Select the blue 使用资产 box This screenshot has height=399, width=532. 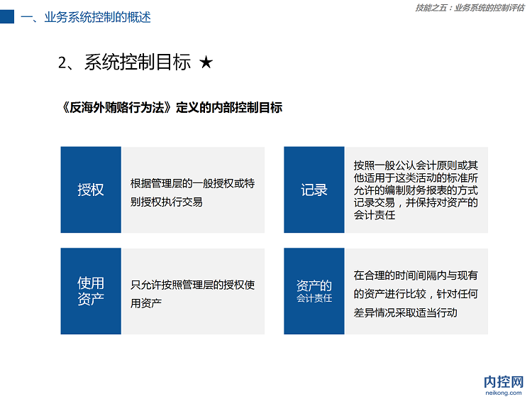click(91, 291)
